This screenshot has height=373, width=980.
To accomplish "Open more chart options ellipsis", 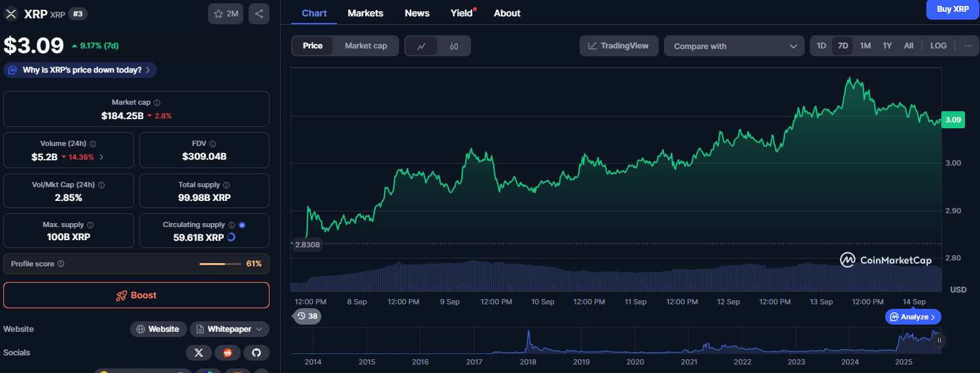I will 968,46.
